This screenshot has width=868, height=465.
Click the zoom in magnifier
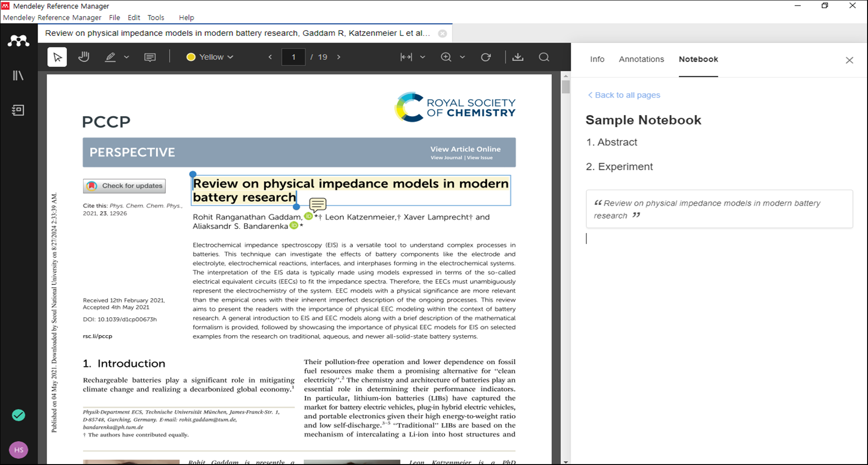(446, 57)
